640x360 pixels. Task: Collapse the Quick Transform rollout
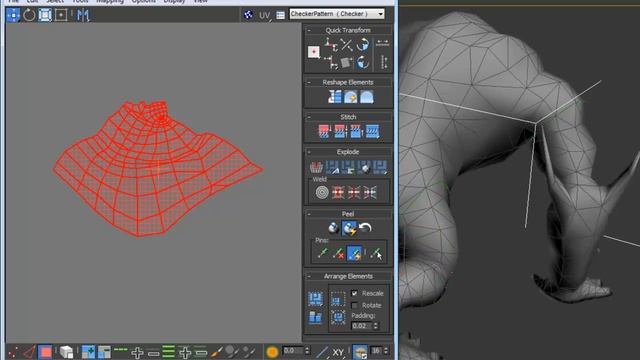(x=309, y=30)
